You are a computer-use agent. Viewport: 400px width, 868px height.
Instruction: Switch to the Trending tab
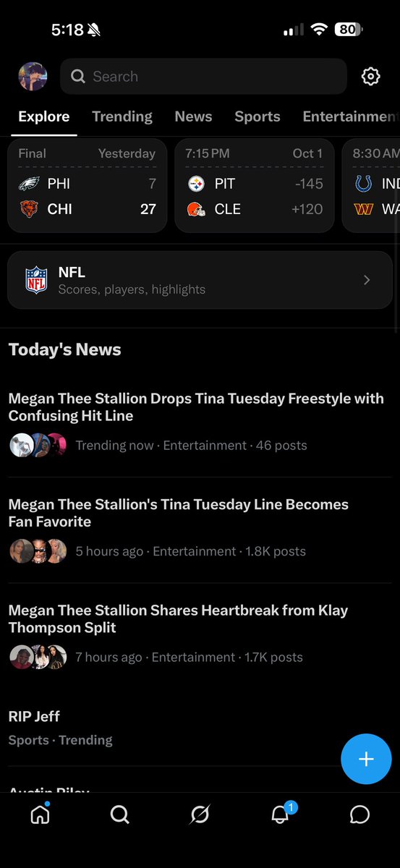pyautogui.click(x=122, y=116)
